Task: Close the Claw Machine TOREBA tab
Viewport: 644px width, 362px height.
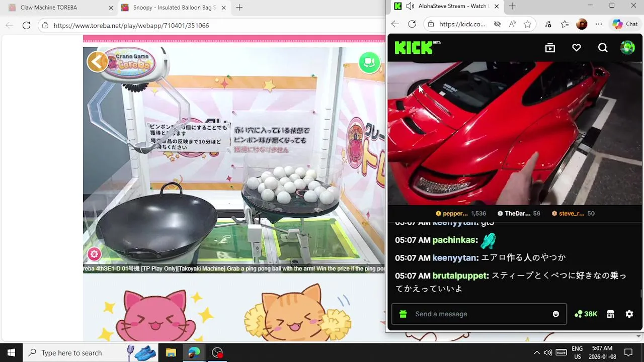Action: tap(111, 8)
